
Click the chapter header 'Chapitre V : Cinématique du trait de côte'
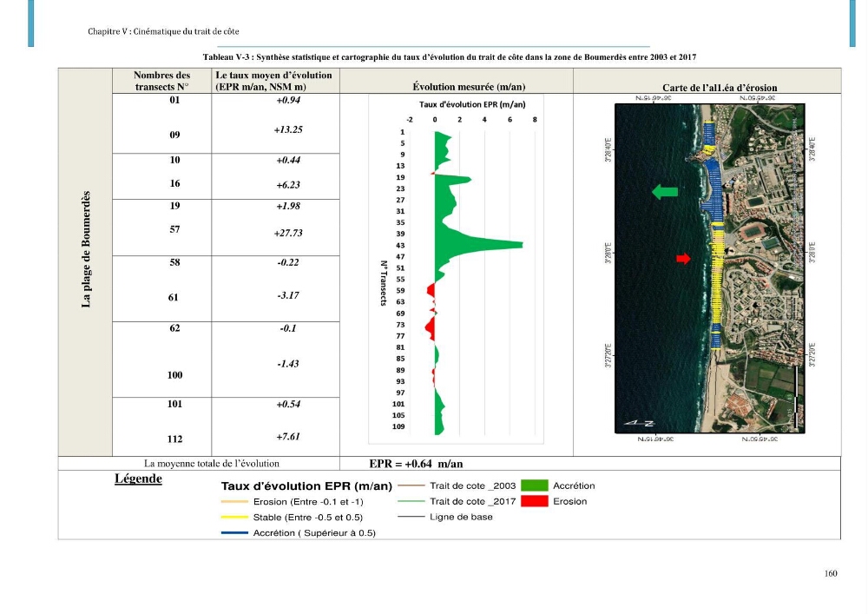point(163,31)
